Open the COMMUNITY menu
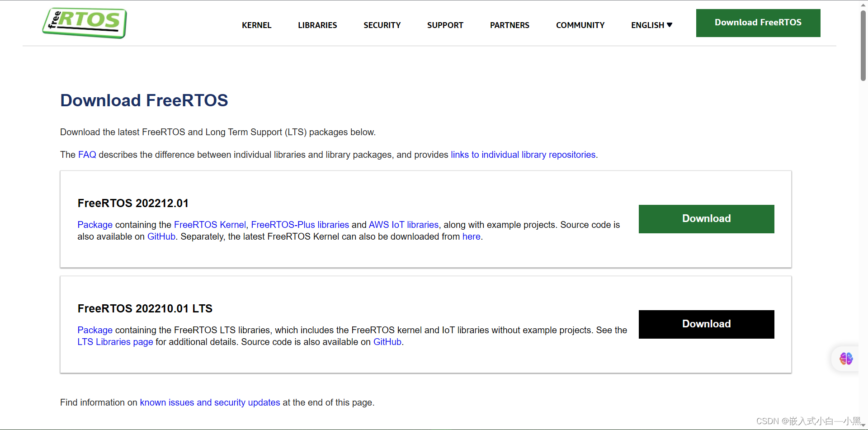Screen dimensions: 868x430 point(580,25)
